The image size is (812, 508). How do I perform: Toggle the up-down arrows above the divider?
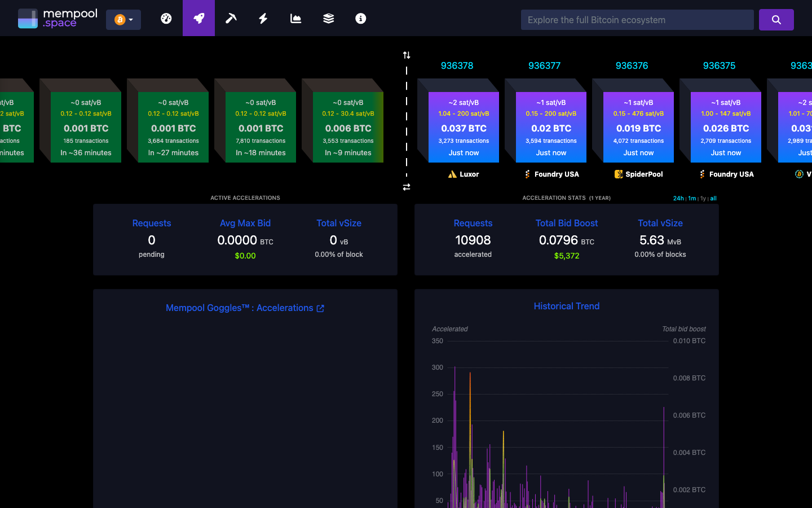pos(407,54)
